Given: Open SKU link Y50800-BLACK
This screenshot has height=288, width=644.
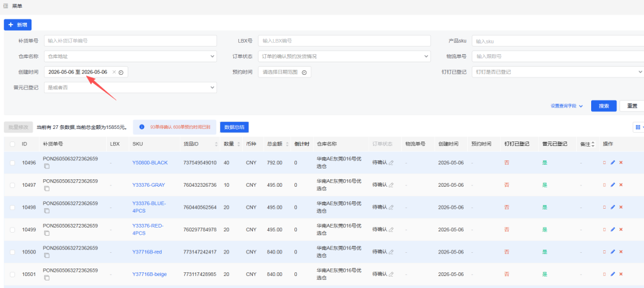Looking at the screenshot, I should (x=150, y=163).
